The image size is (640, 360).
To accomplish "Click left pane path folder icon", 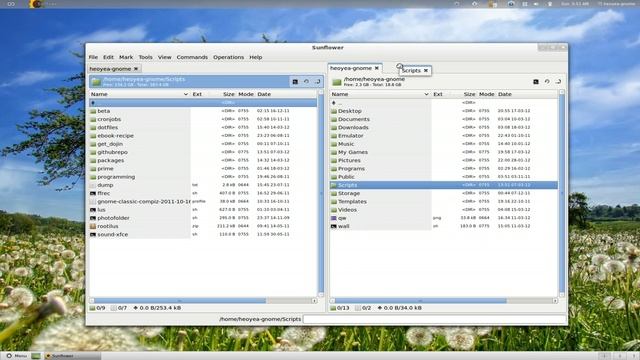I will 96,82.
